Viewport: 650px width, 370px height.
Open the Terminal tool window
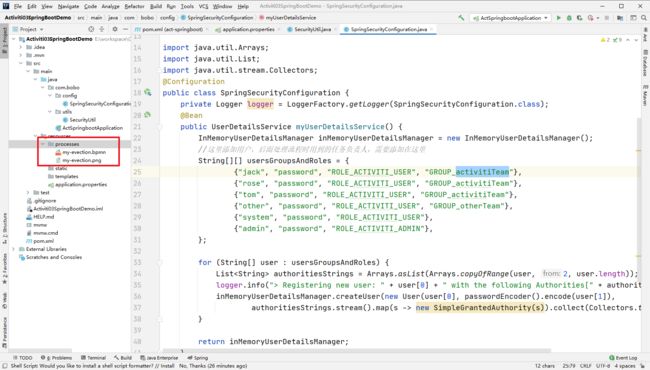point(93,358)
